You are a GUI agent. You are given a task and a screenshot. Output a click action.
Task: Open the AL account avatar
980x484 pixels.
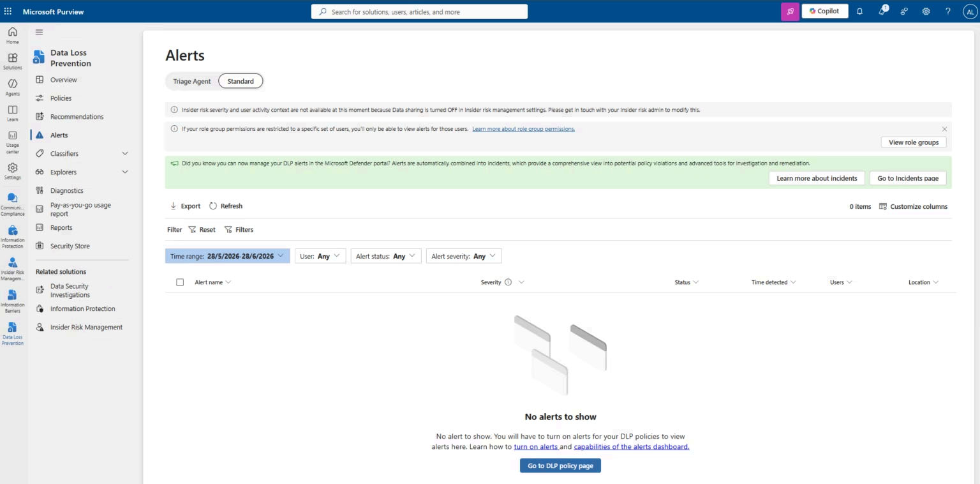point(970,11)
